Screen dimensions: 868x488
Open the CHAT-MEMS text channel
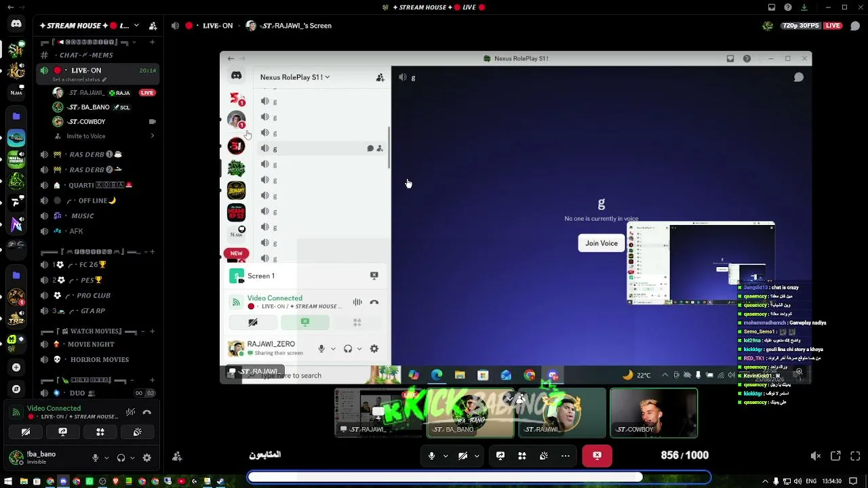[98, 55]
